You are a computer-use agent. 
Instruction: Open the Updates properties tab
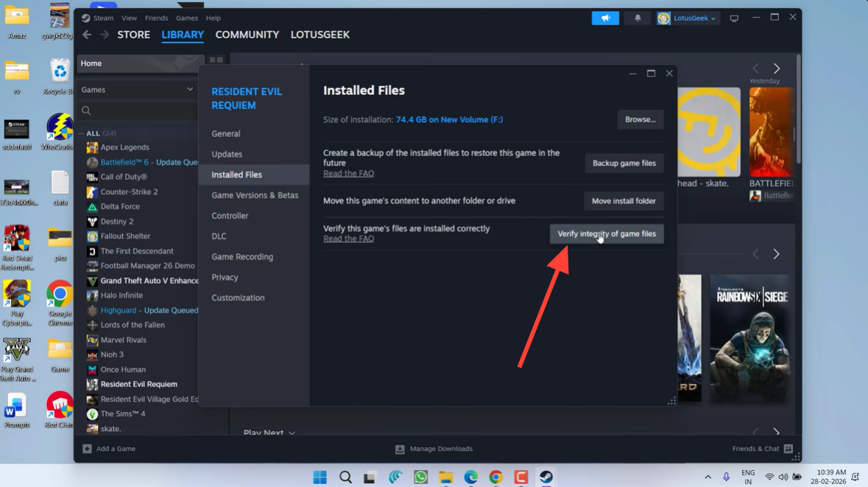tap(227, 154)
